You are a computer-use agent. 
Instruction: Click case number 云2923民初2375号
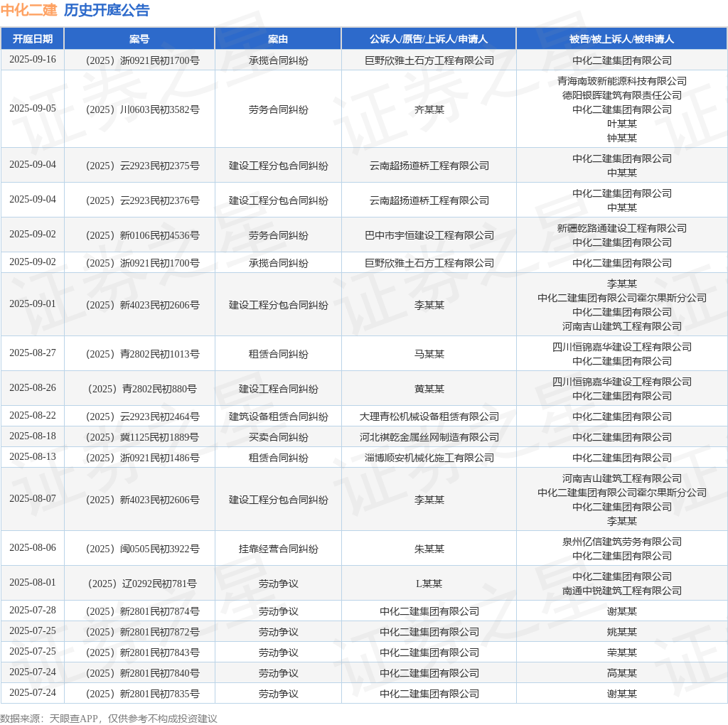pos(142,166)
